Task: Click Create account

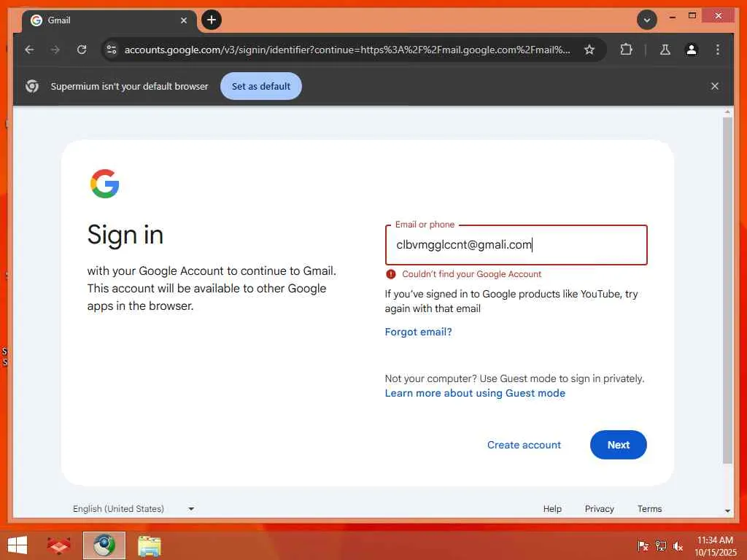Action: coord(524,445)
